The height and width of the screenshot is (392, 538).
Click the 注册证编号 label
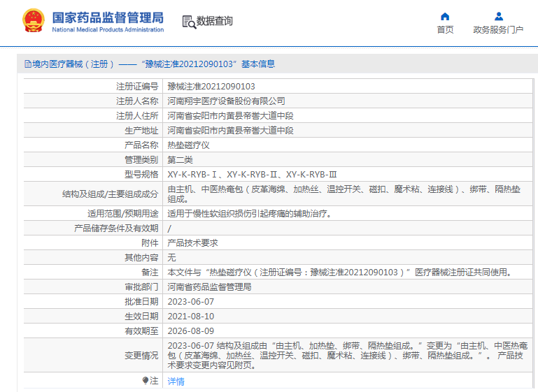tap(137, 87)
